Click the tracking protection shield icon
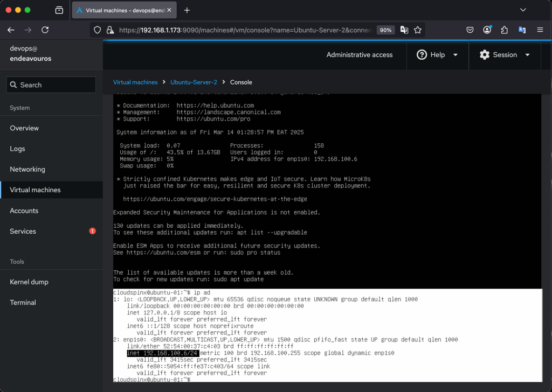Viewport: 552px width, 392px height. (x=98, y=30)
